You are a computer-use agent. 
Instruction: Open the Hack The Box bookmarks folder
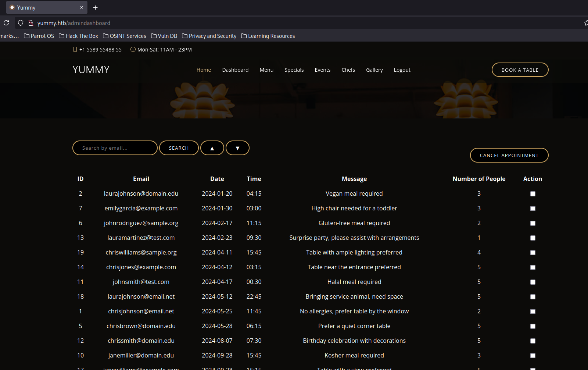[78, 36]
